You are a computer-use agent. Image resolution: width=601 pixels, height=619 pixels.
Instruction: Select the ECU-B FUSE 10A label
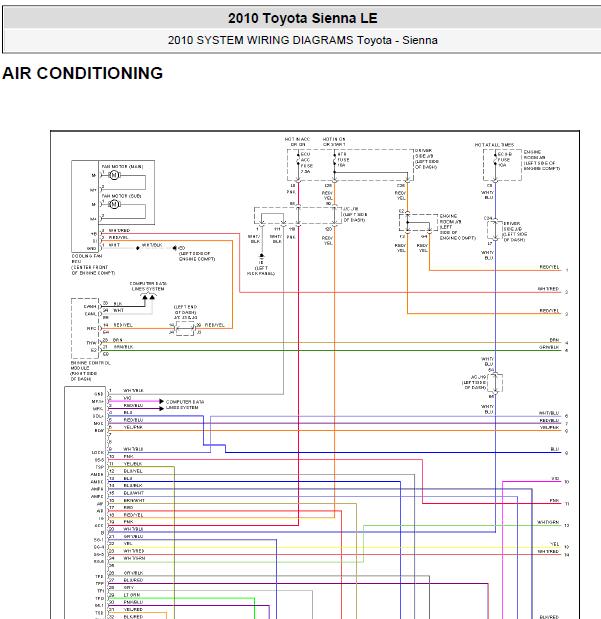[x=505, y=159]
